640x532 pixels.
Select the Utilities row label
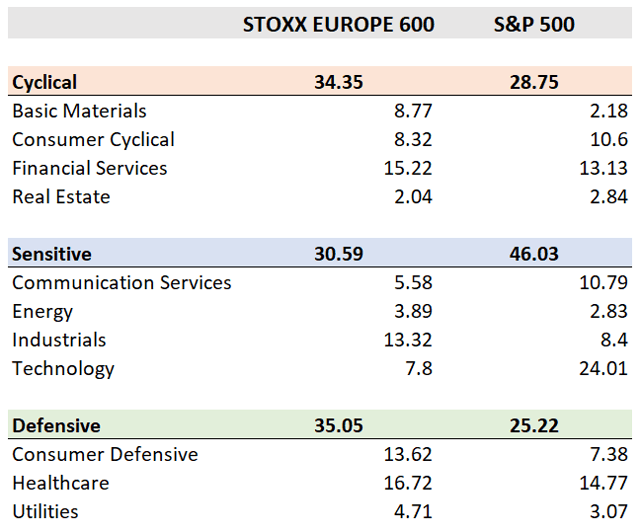[45, 513]
